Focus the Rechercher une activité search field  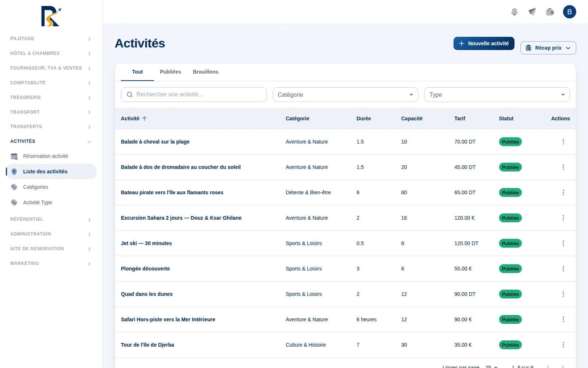(194, 95)
